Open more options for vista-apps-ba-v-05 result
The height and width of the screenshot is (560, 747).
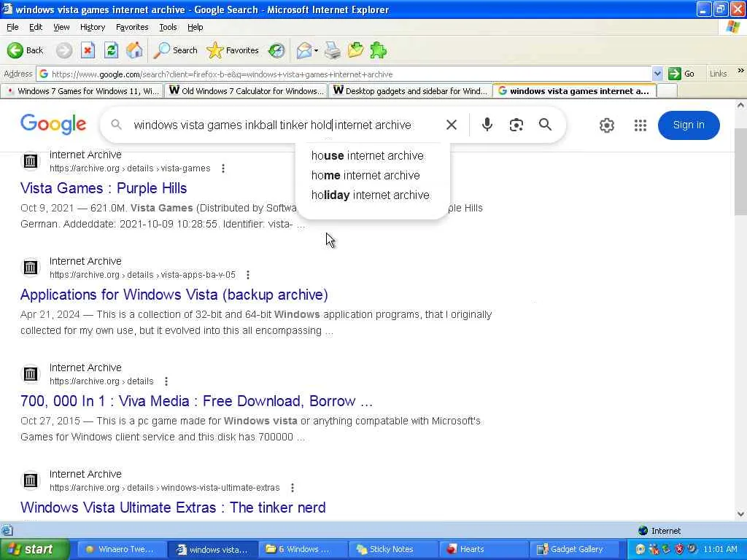click(248, 275)
